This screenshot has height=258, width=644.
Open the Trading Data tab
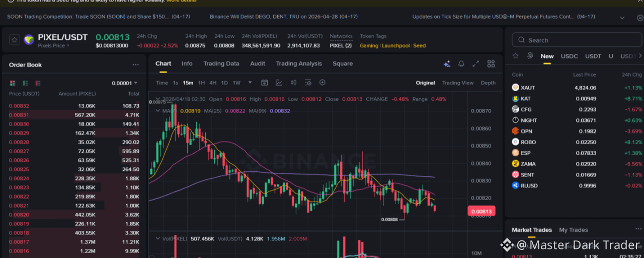tap(221, 63)
